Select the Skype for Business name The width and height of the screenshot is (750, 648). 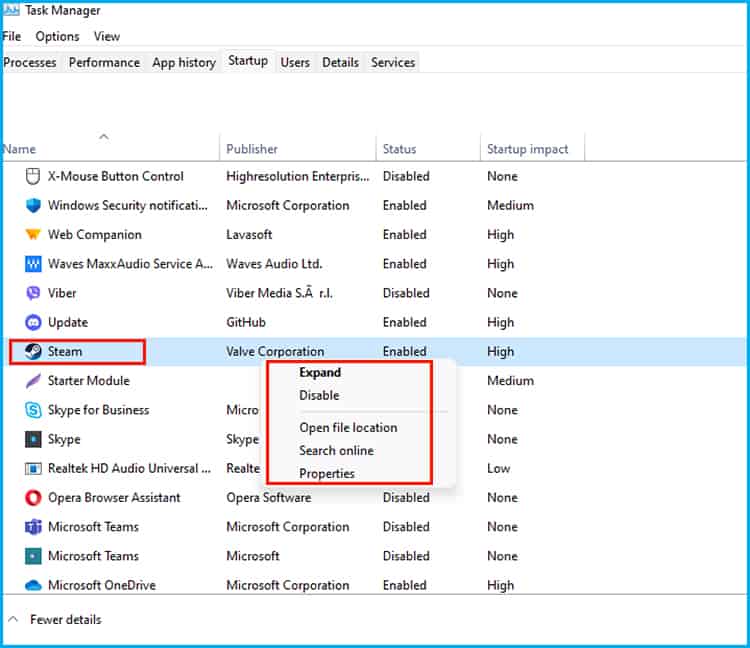(98, 410)
